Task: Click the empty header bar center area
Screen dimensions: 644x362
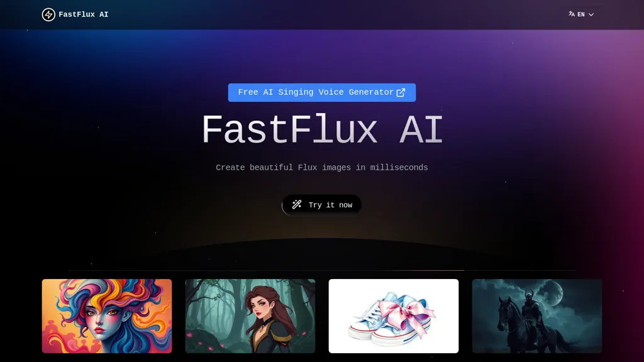Action: click(321, 14)
